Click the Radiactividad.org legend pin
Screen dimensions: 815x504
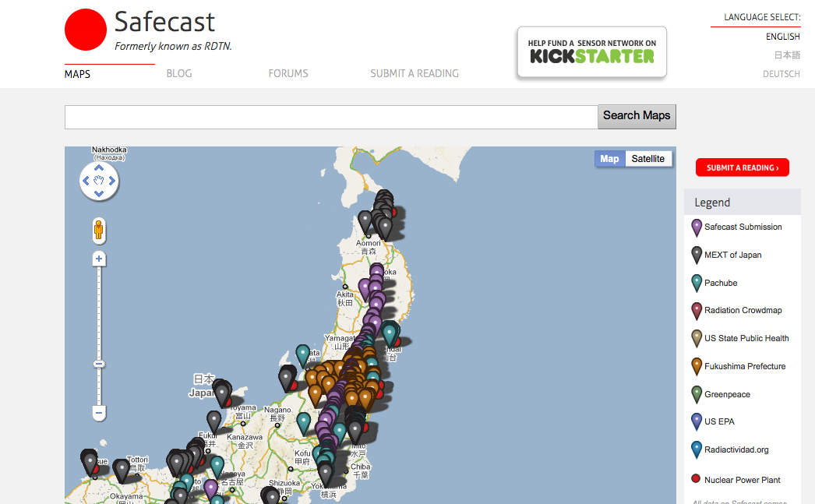click(697, 449)
